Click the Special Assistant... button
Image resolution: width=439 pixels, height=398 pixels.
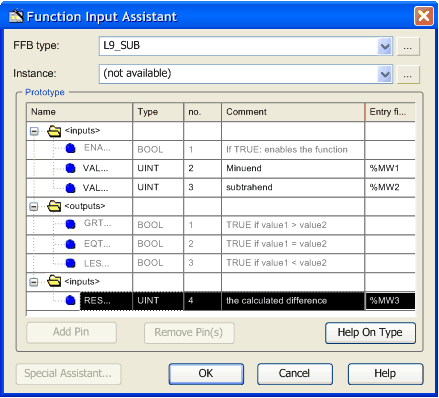[68, 374]
